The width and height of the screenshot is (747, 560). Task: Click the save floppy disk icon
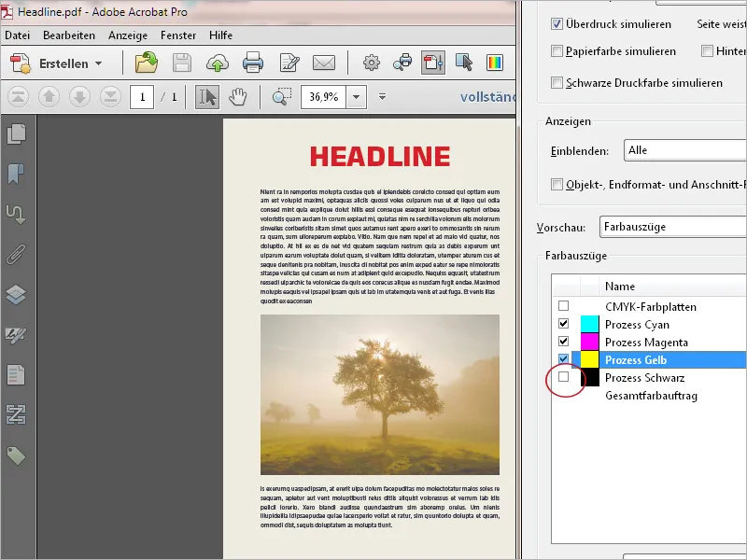click(x=181, y=63)
